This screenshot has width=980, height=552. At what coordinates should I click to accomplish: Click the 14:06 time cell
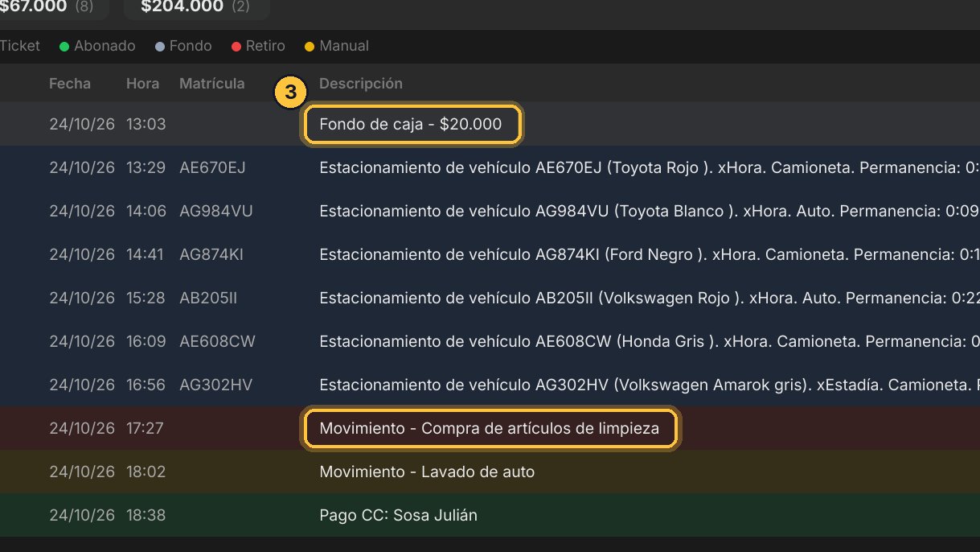click(x=146, y=211)
